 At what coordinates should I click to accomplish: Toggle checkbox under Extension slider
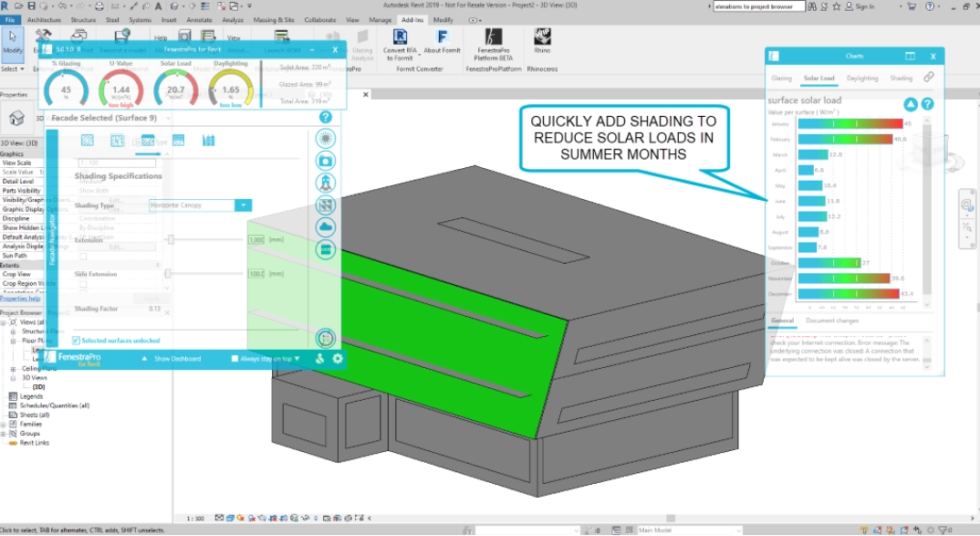click(x=83, y=257)
